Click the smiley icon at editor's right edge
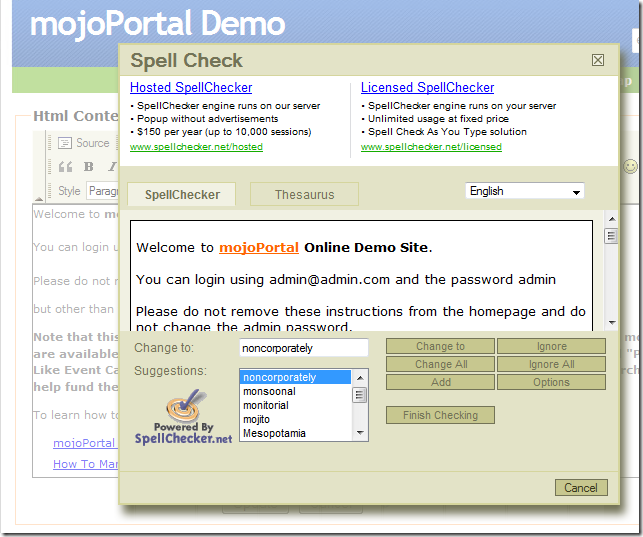The height and width of the screenshot is (537, 643). (630, 166)
